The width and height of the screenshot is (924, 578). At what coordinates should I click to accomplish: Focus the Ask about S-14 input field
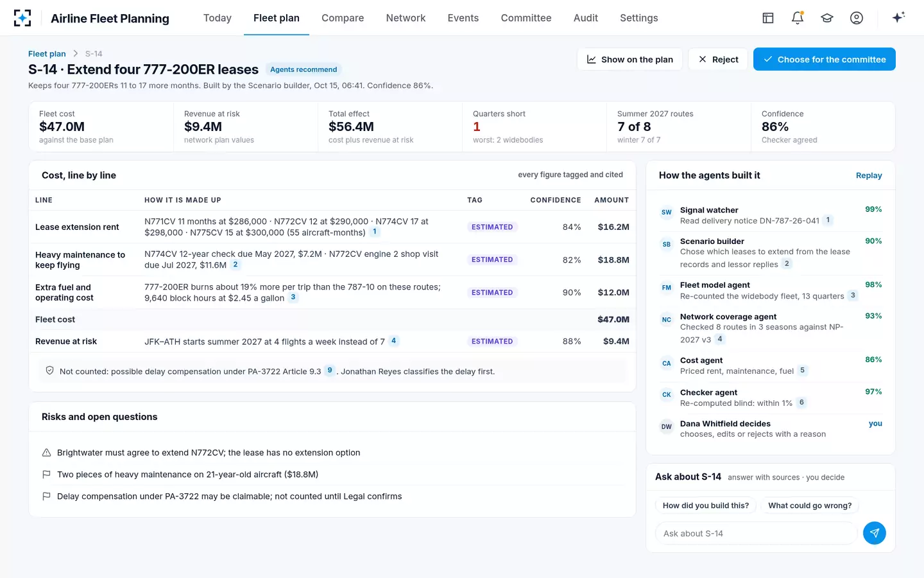pyautogui.click(x=756, y=533)
